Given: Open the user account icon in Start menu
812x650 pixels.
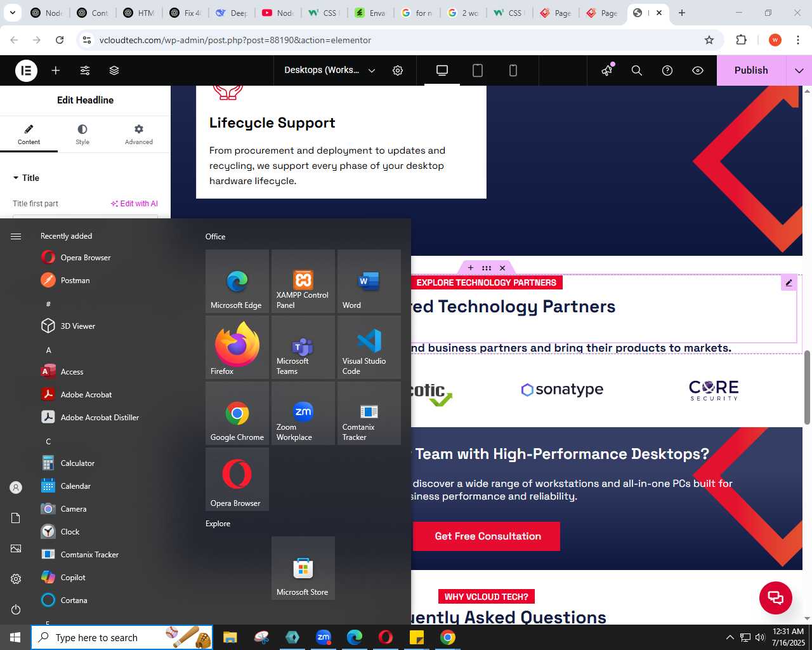Looking at the screenshot, I should [x=16, y=487].
